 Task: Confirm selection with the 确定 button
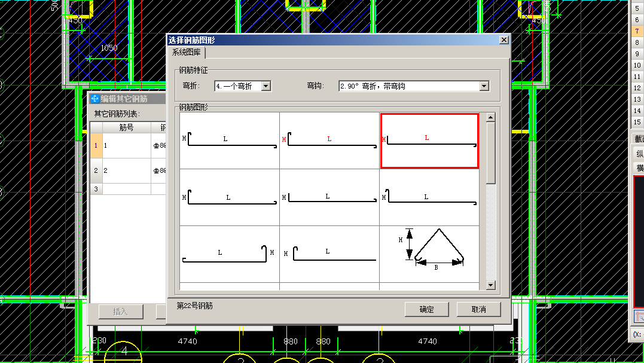[427, 310]
